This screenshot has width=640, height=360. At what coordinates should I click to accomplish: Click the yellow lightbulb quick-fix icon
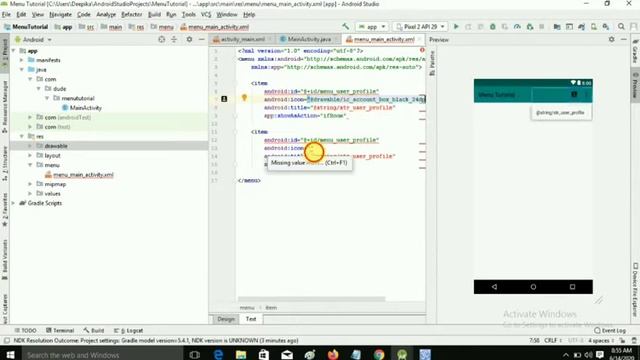pyautogui.click(x=244, y=97)
